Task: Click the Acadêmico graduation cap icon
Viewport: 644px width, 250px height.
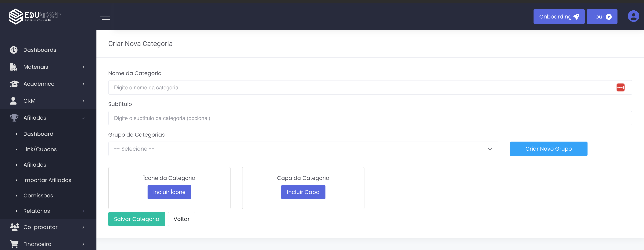Action: coord(14,84)
